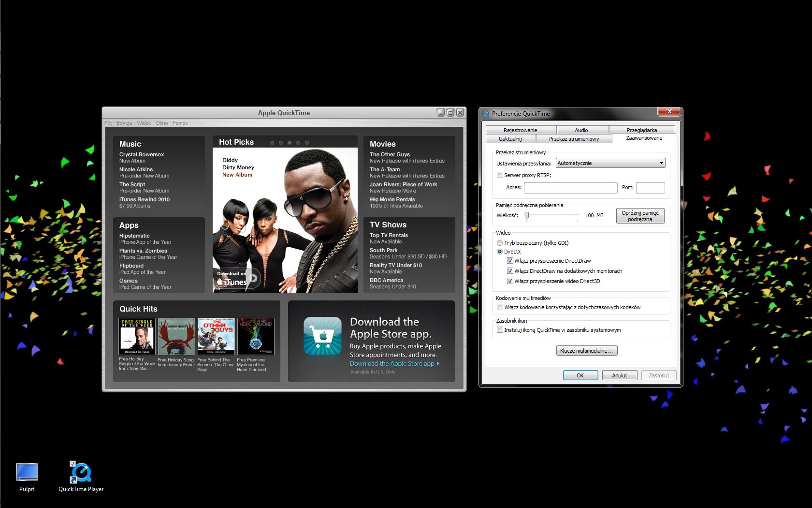Click the Zastosuj button

tap(659, 375)
